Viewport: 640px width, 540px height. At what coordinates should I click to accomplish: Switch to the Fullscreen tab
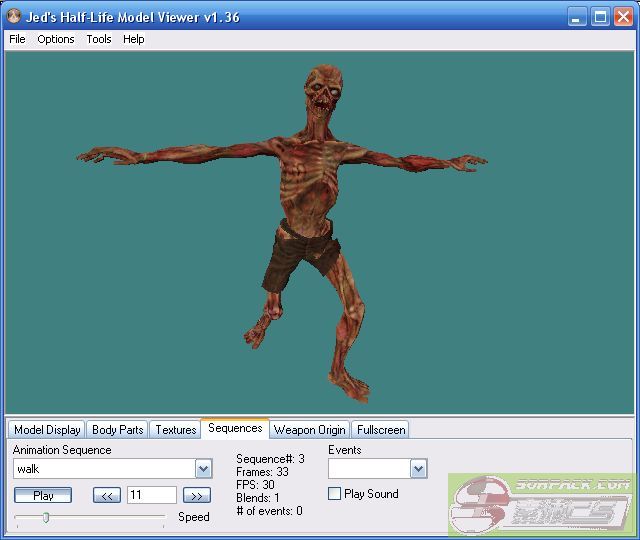(x=380, y=430)
